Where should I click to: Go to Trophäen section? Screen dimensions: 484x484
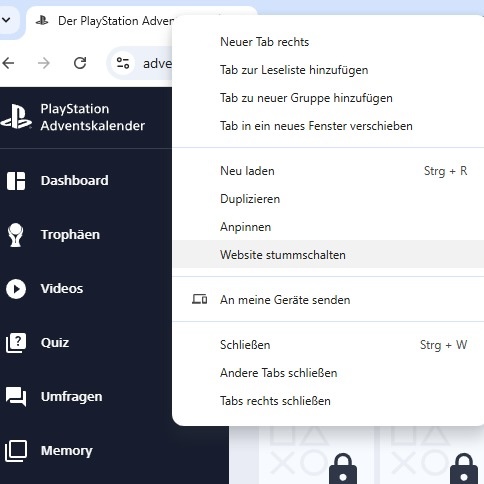[x=70, y=235]
